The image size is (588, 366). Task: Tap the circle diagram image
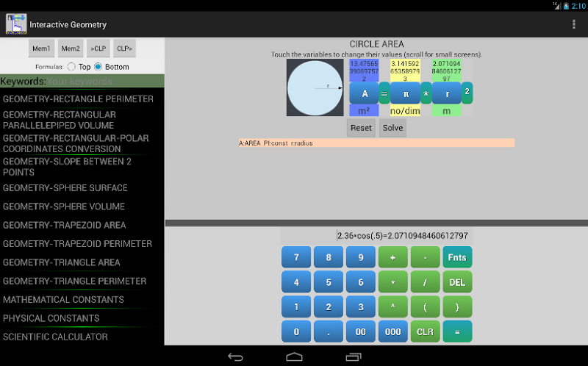[x=315, y=87]
